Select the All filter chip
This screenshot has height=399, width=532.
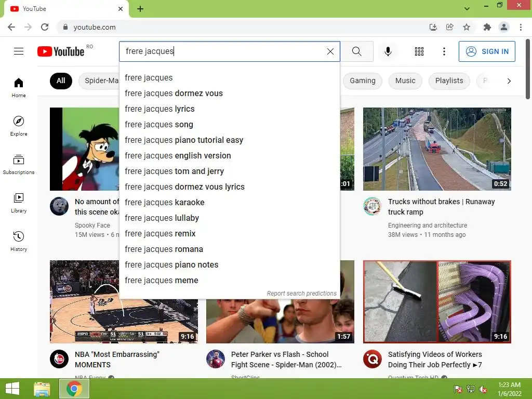click(61, 81)
